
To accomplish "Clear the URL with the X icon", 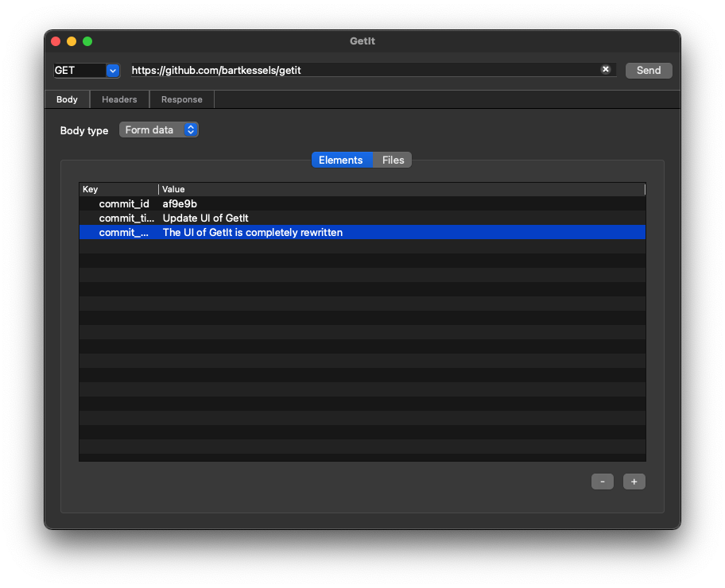I will point(605,69).
